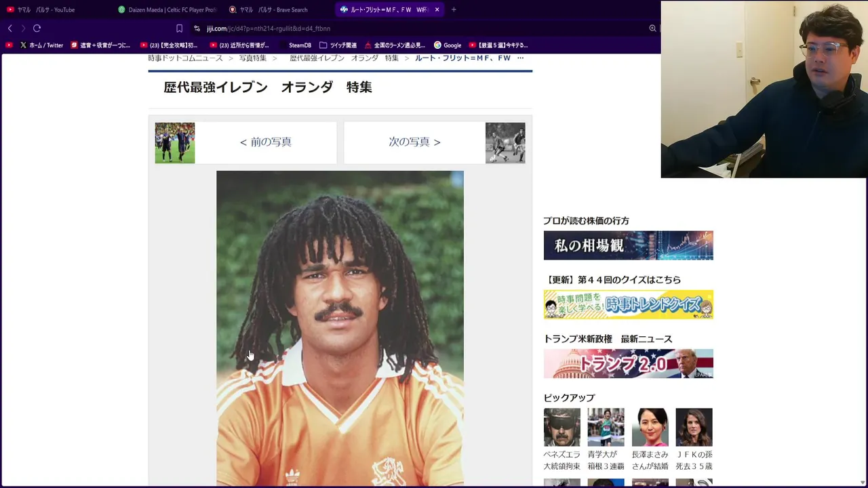Click the 長澤まさみさんが結婚 caption text

[650, 460]
